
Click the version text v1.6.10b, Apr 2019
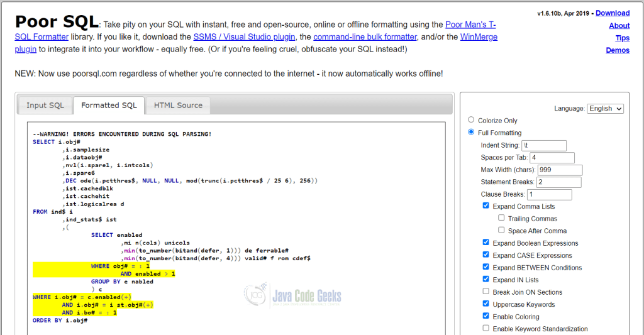tap(563, 14)
